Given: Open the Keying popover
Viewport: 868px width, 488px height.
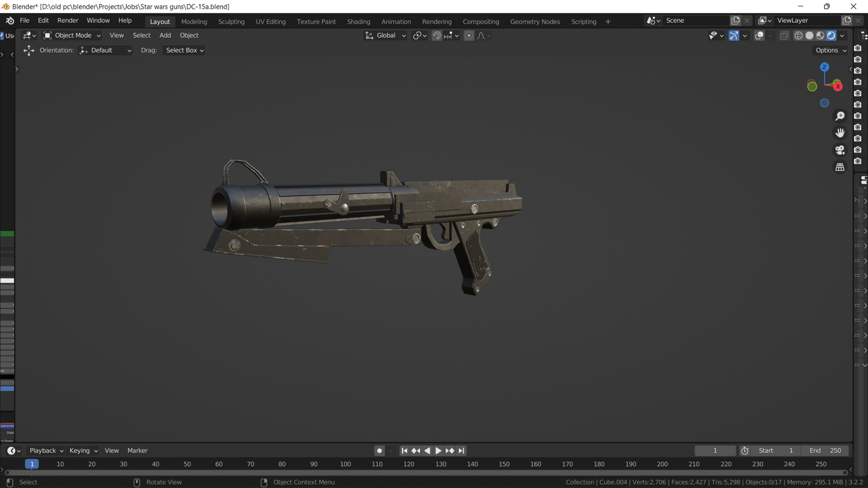Looking at the screenshot, I should [x=83, y=450].
